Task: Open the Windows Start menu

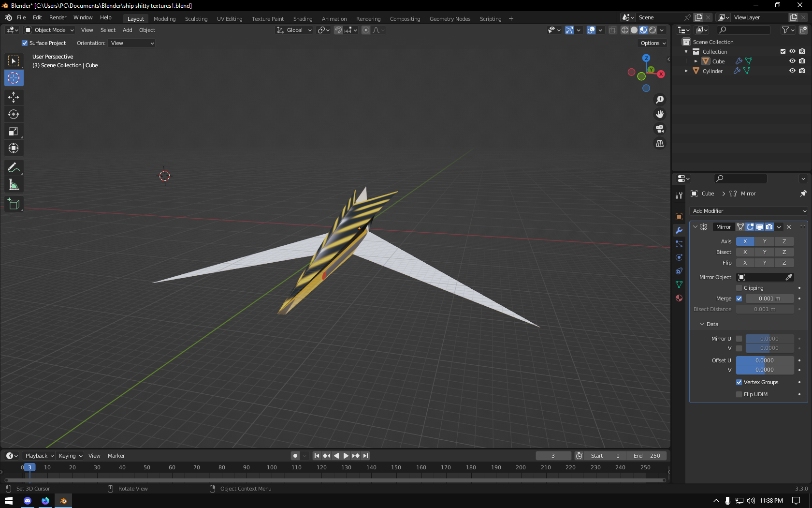Action: pyautogui.click(x=9, y=501)
